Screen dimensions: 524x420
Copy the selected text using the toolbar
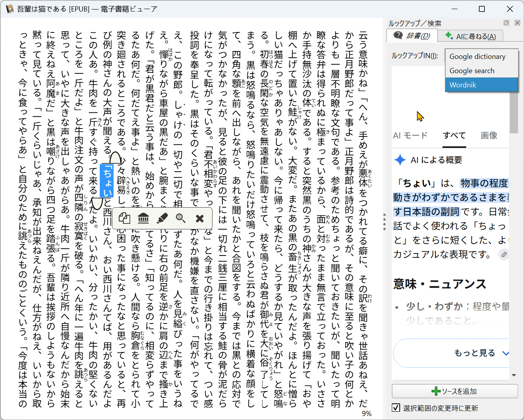tap(125, 218)
